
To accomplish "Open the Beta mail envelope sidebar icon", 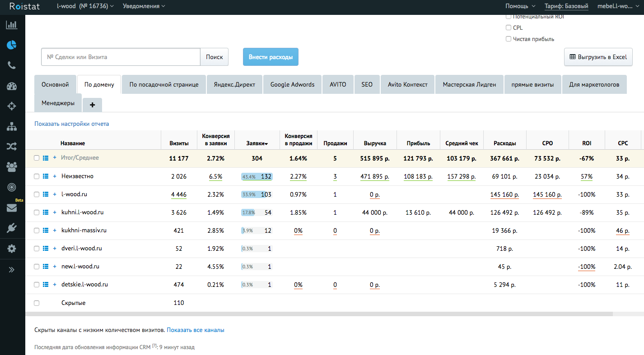I will point(11,208).
